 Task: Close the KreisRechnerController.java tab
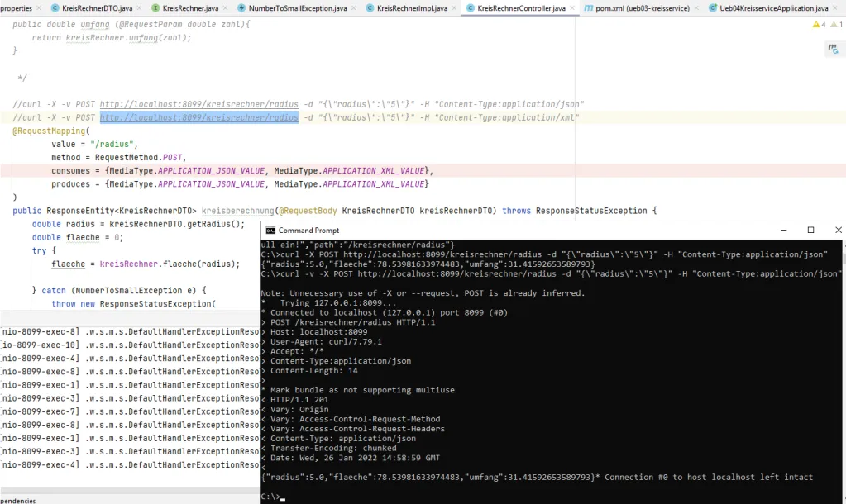pos(572,8)
